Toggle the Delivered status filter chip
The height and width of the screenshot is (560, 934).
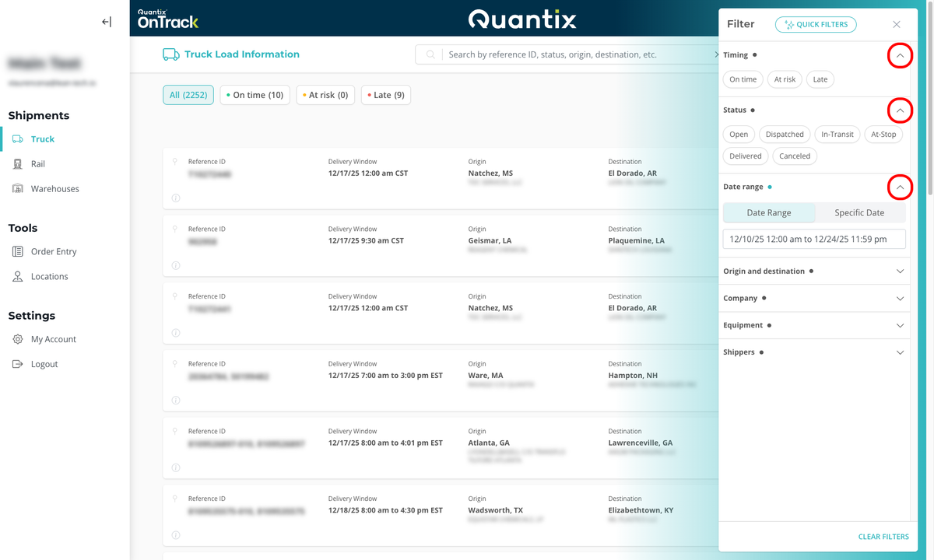coord(745,156)
